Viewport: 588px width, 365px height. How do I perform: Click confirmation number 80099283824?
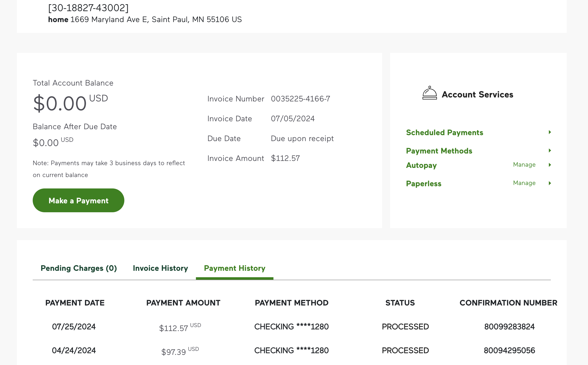tap(509, 327)
